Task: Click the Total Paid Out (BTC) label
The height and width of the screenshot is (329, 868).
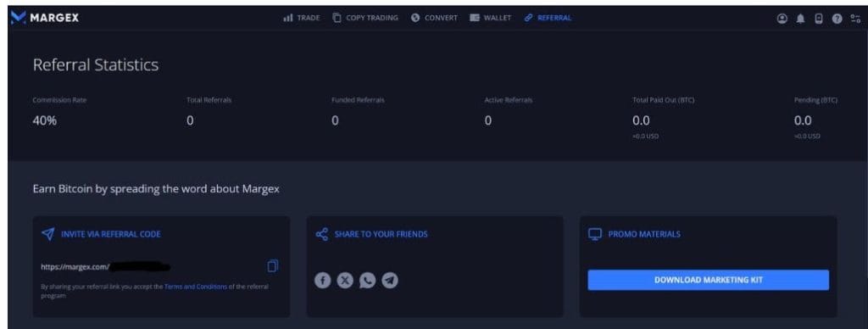Action: click(663, 100)
